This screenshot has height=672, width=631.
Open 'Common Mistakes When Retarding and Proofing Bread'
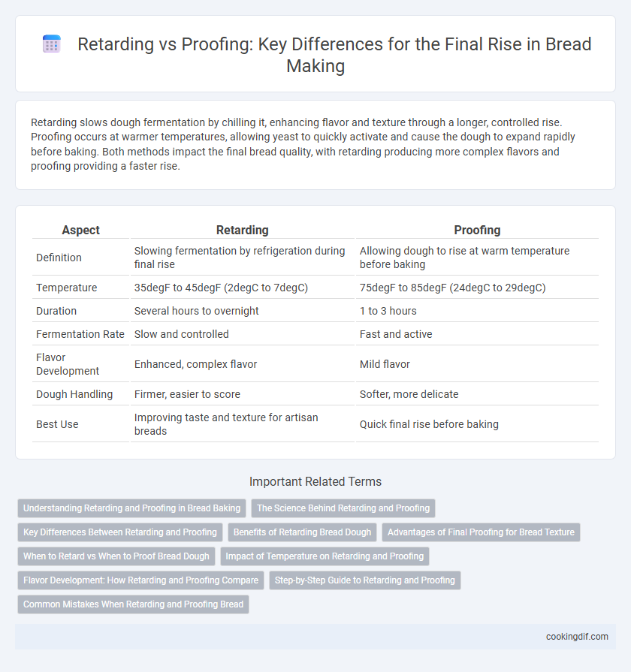133,604
